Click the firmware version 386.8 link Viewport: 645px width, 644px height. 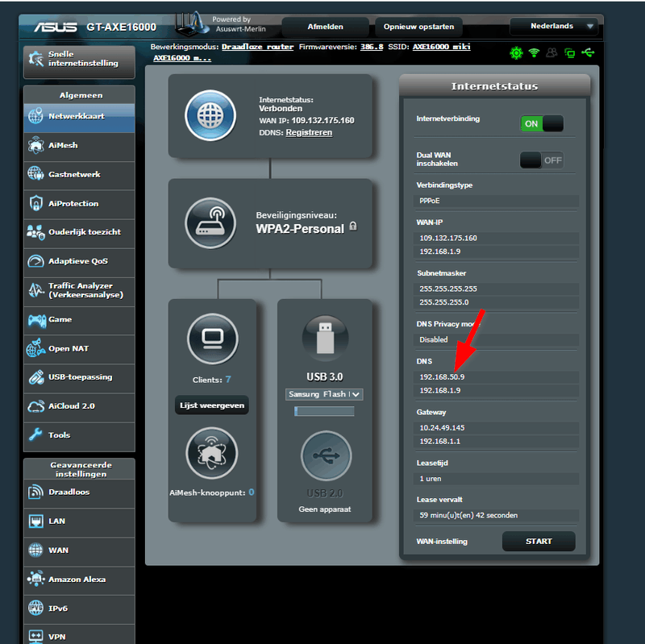pos(372,47)
